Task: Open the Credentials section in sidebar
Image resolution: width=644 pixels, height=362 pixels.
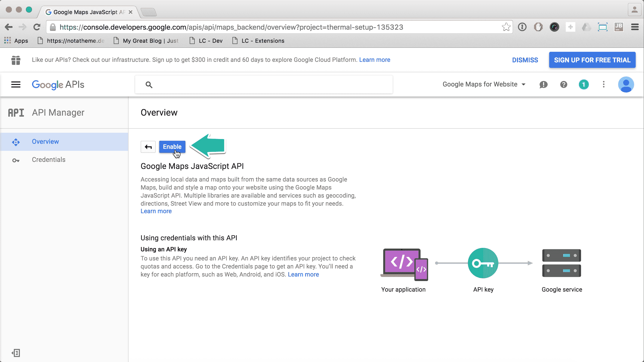Action: [x=49, y=160]
